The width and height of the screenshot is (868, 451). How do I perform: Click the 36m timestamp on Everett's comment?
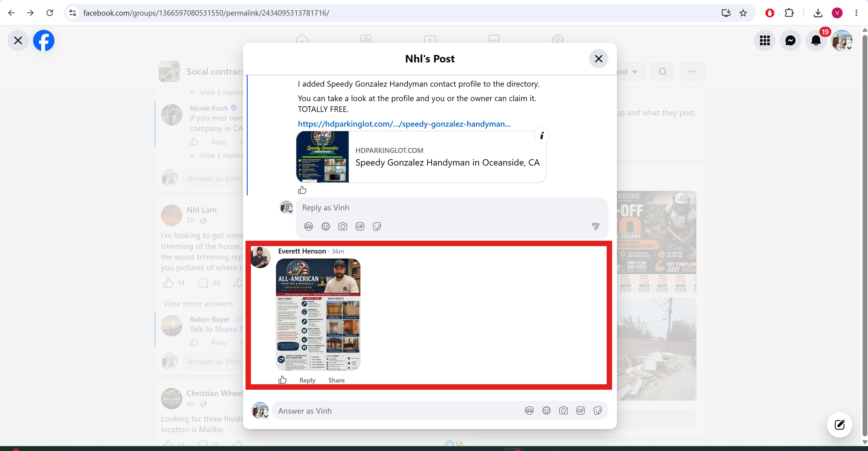tap(338, 252)
